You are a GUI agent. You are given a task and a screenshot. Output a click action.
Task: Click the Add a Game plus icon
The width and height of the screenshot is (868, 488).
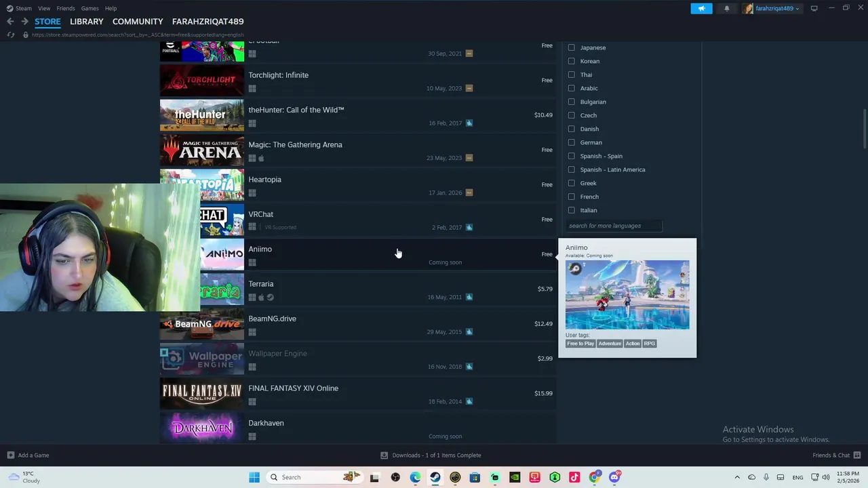[10, 455]
